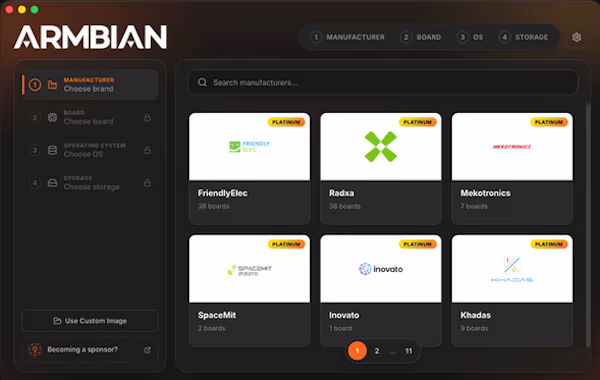Select the OS step in top stepper

tap(470, 37)
